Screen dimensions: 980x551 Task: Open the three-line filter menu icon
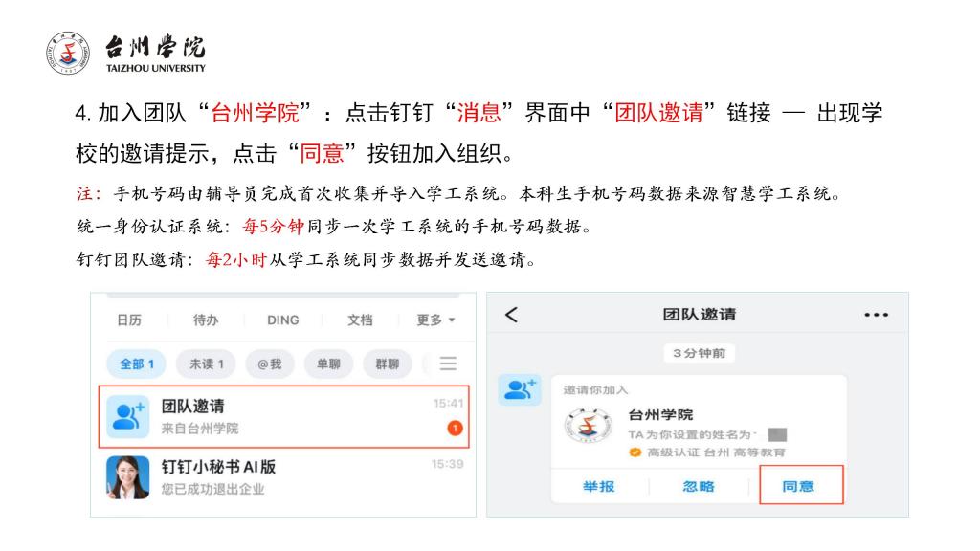click(x=448, y=364)
